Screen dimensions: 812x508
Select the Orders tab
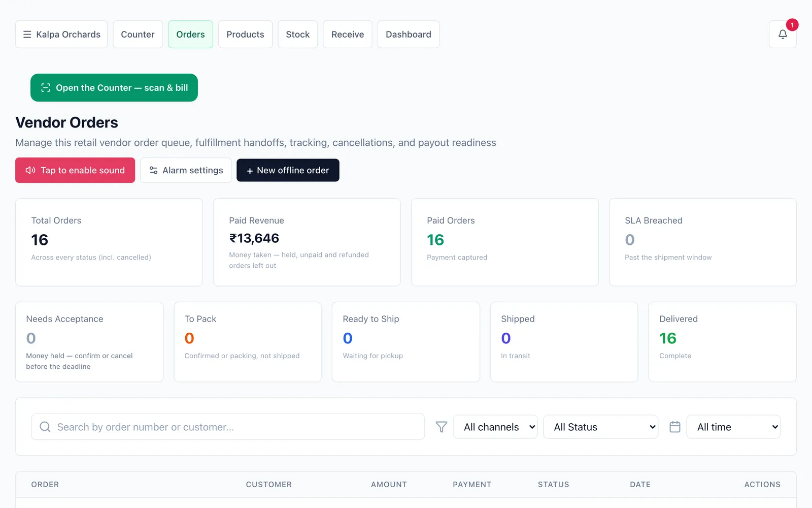click(190, 35)
